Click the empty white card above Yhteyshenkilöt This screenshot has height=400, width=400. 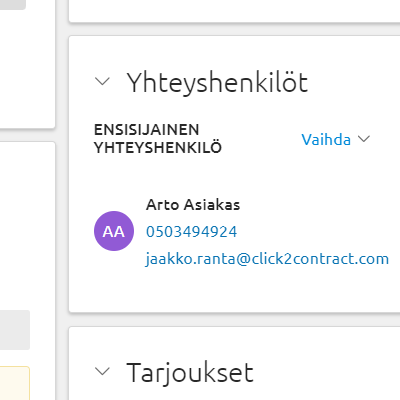234,10
